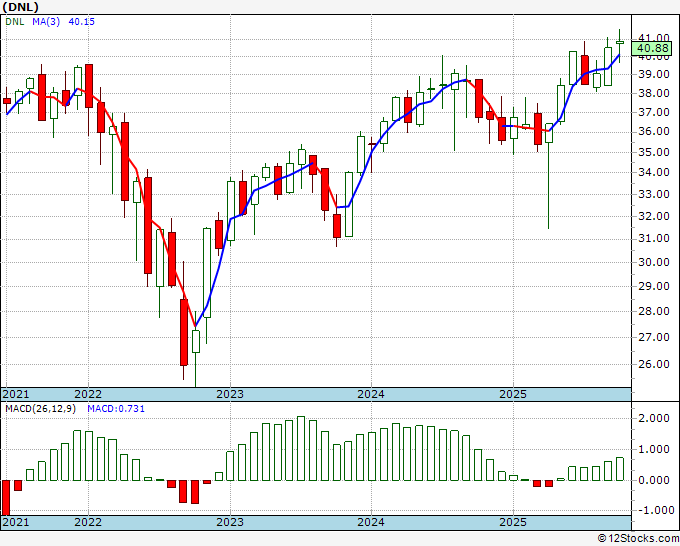
Task: Click 2023 on the price chart time axis
Action: pyautogui.click(x=230, y=394)
